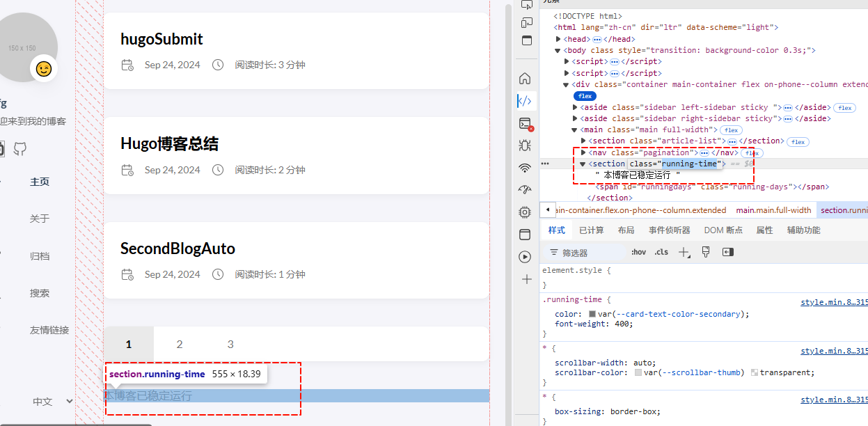This screenshot has height=426, width=868.
Task: Toggle the computed styles sidebar icon
Action: 728,252
